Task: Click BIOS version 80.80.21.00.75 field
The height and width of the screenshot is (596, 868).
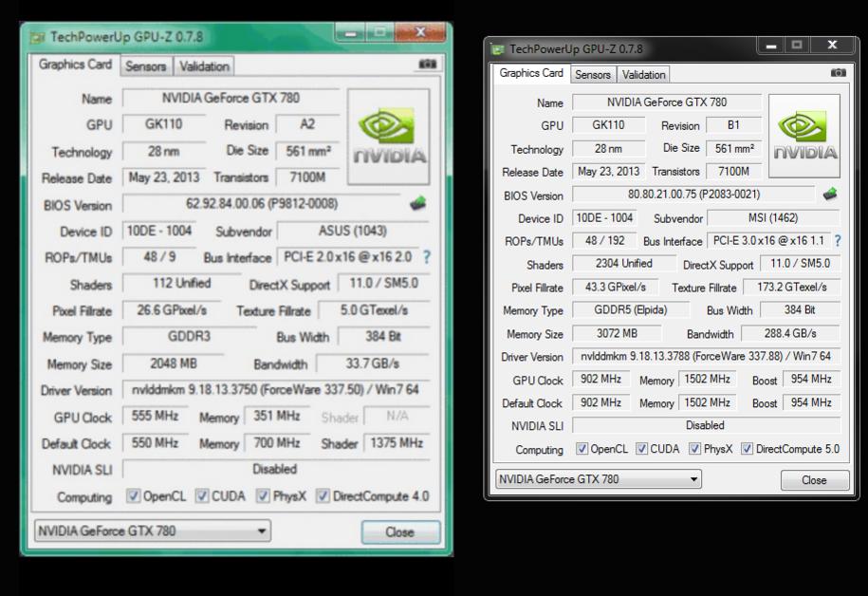Action: tap(693, 195)
